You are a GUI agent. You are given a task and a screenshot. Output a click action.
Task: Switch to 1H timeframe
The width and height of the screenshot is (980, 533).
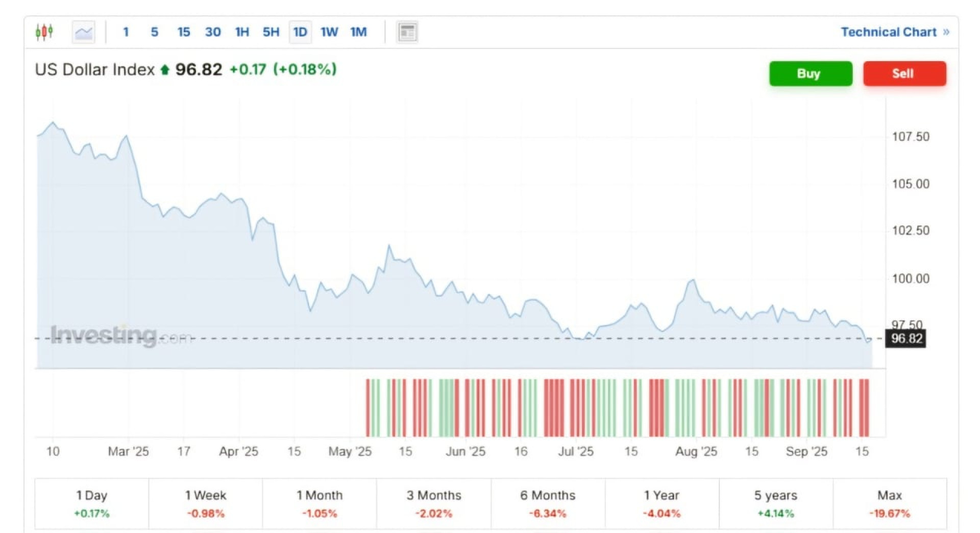241,32
